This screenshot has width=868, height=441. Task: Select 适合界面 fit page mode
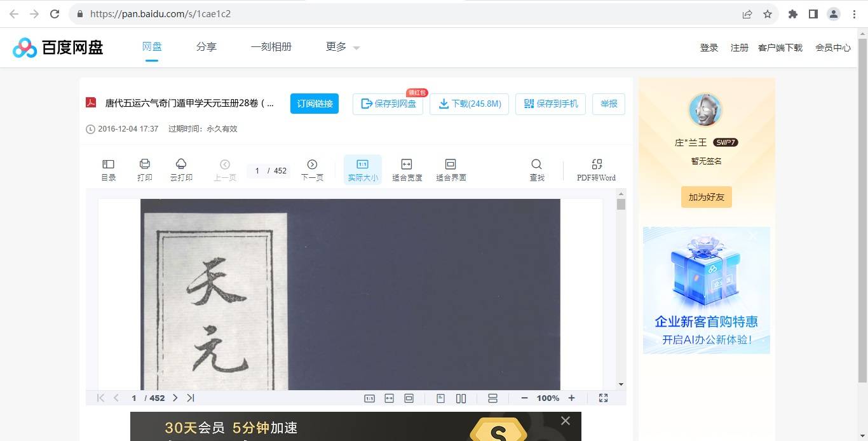pyautogui.click(x=451, y=170)
